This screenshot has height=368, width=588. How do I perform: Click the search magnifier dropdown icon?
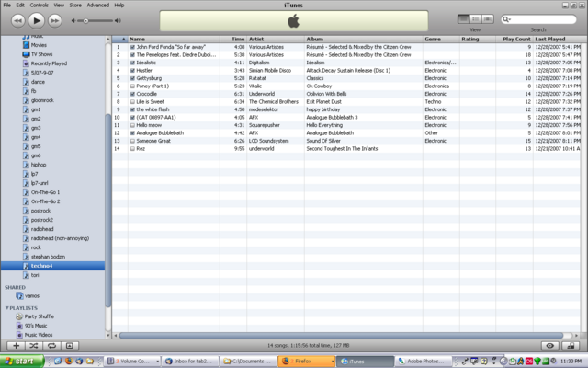[506, 19]
